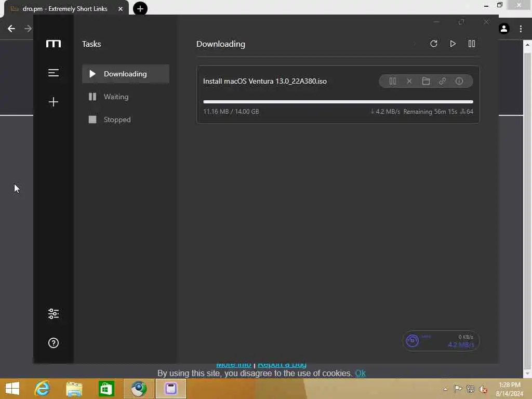
Task: Switch to the globe browser taskbar app
Action: click(x=138, y=389)
